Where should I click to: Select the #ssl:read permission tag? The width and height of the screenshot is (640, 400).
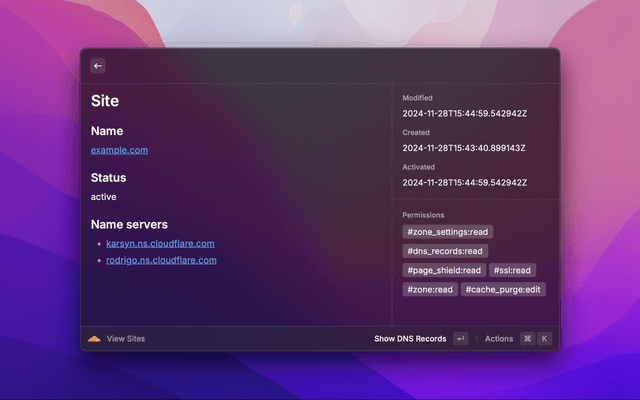pyautogui.click(x=513, y=270)
